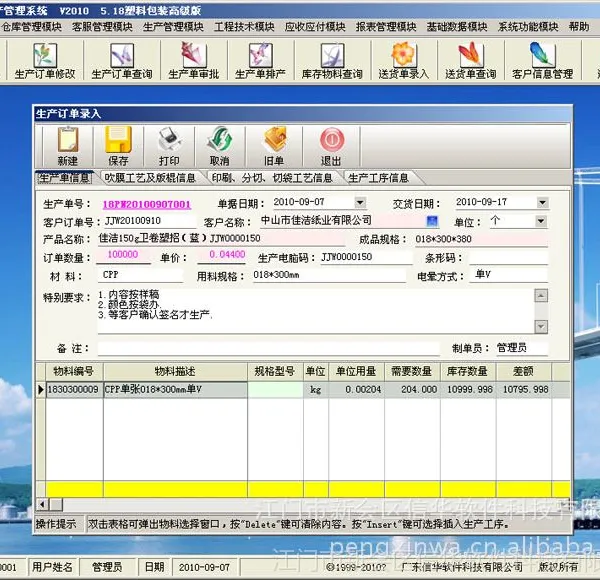
Task: Click the 退出 red power icon
Action: coord(331,140)
